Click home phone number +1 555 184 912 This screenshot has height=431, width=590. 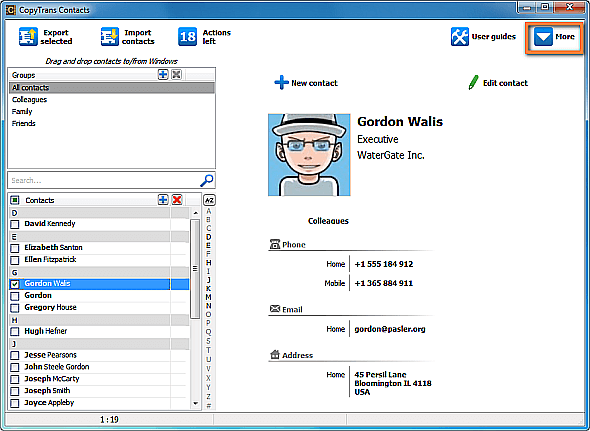384,264
